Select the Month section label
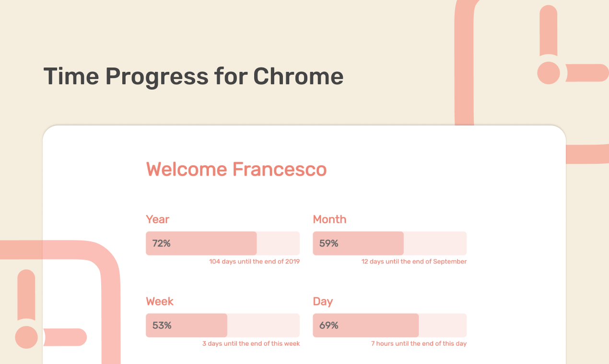The image size is (609, 364). 329,219
